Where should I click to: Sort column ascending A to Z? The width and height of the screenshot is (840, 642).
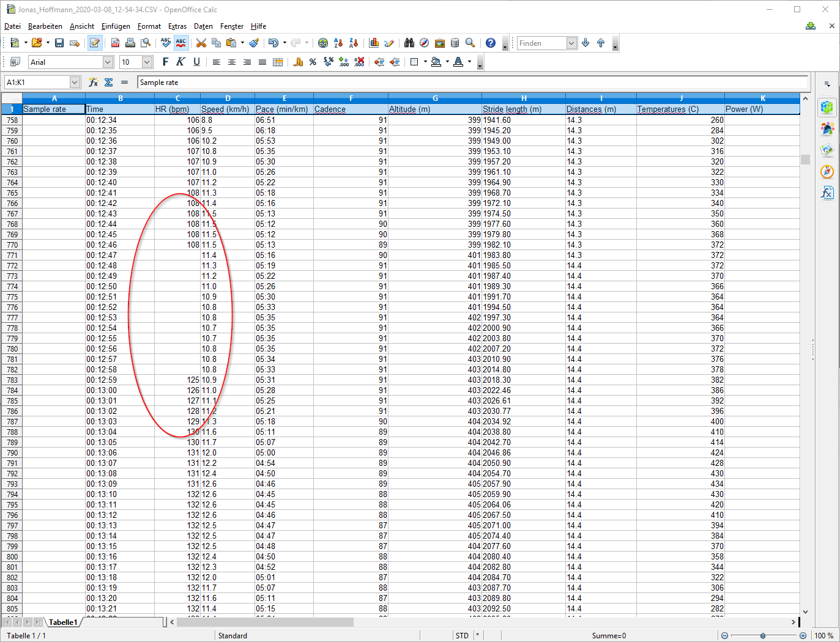tap(338, 43)
